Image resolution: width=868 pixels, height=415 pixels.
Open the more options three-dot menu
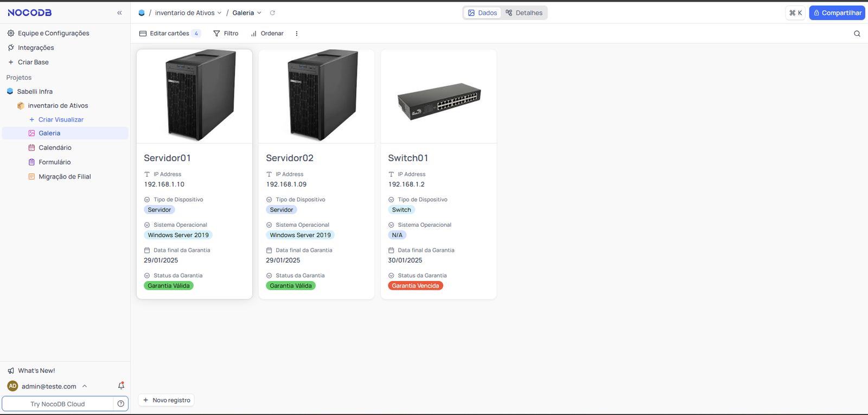coord(297,34)
